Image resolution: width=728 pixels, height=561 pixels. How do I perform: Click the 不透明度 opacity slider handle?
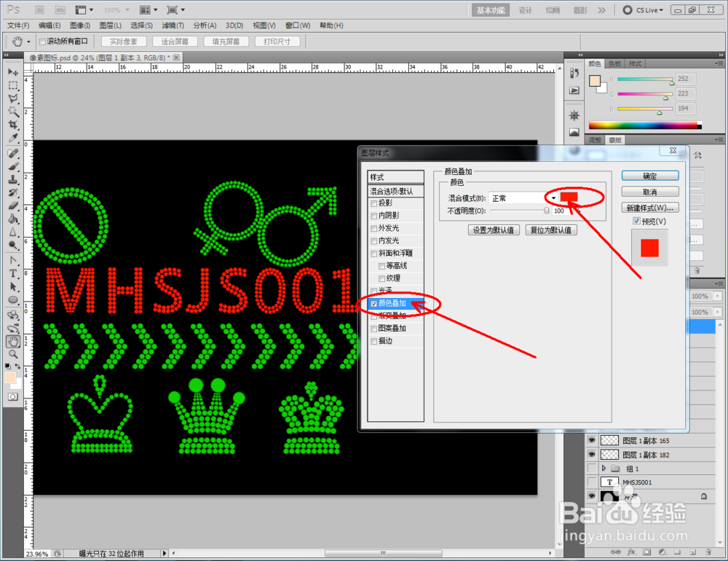(x=547, y=211)
